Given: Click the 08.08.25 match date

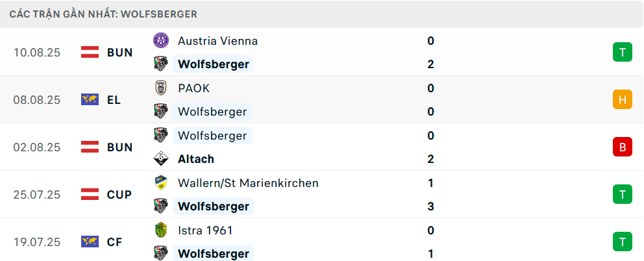Looking at the screenshot, I should (x=36, y=100).
